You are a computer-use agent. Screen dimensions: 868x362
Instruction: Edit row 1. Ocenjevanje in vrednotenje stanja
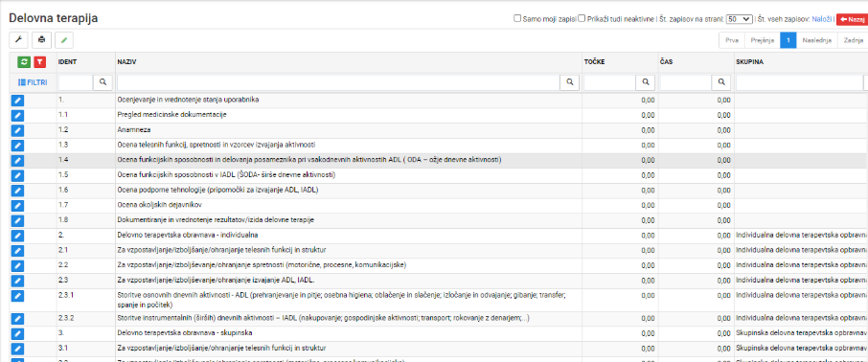17,101
